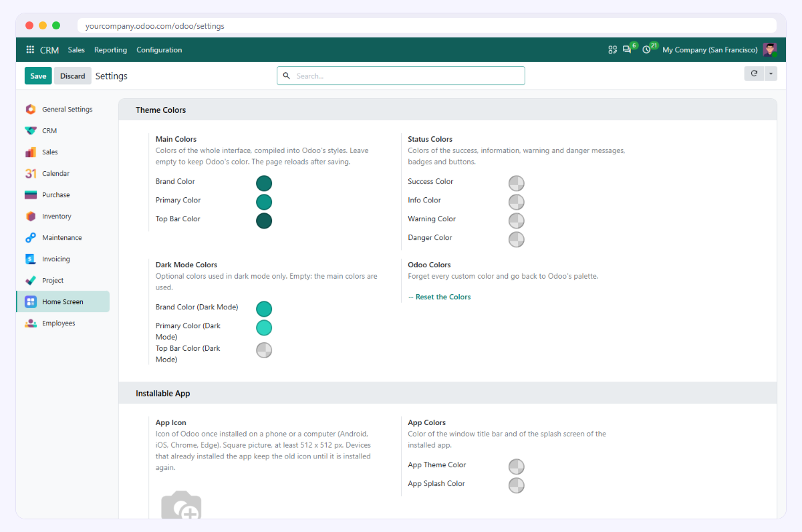Pick the Danger Color swatch
This screenshot has height=532, width=802.
517,239
